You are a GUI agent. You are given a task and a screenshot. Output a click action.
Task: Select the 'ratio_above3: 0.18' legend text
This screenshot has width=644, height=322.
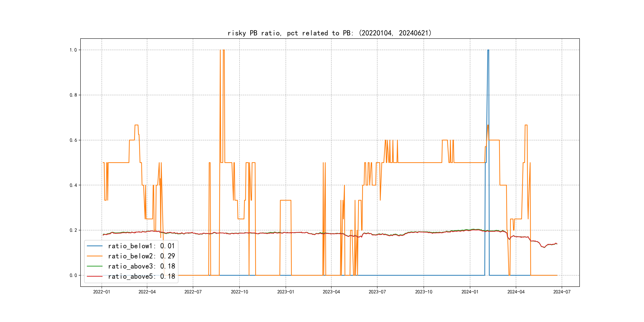click(x=141, y=266)
